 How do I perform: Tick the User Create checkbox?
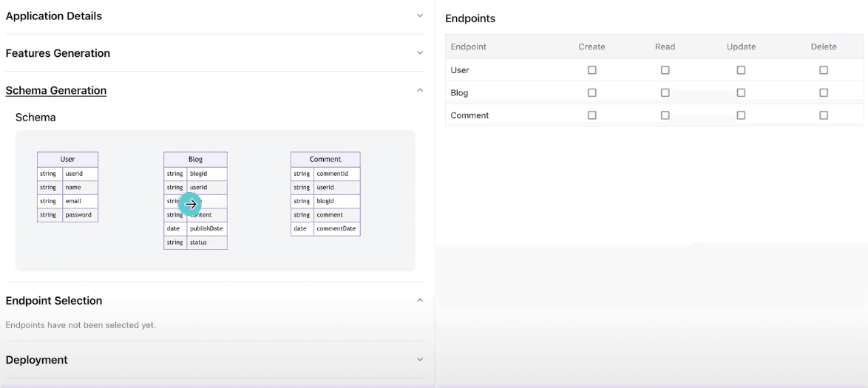click(591, 70)
